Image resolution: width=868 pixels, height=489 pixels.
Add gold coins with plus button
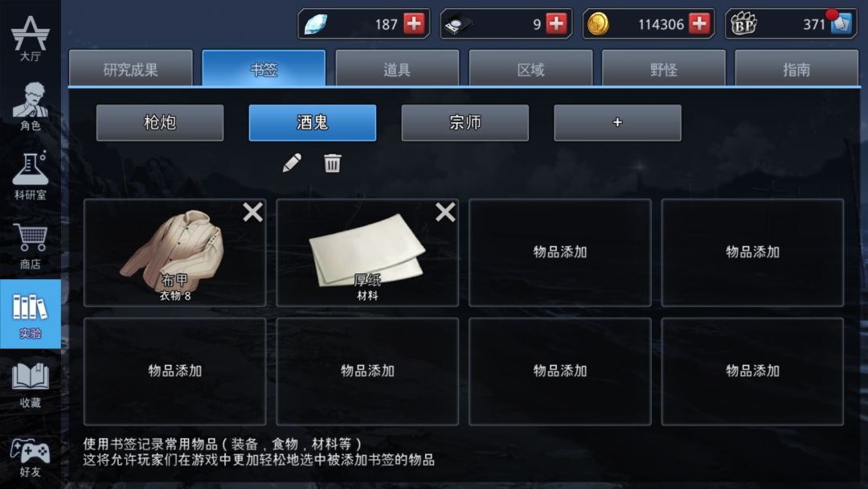tap(700, 24)
